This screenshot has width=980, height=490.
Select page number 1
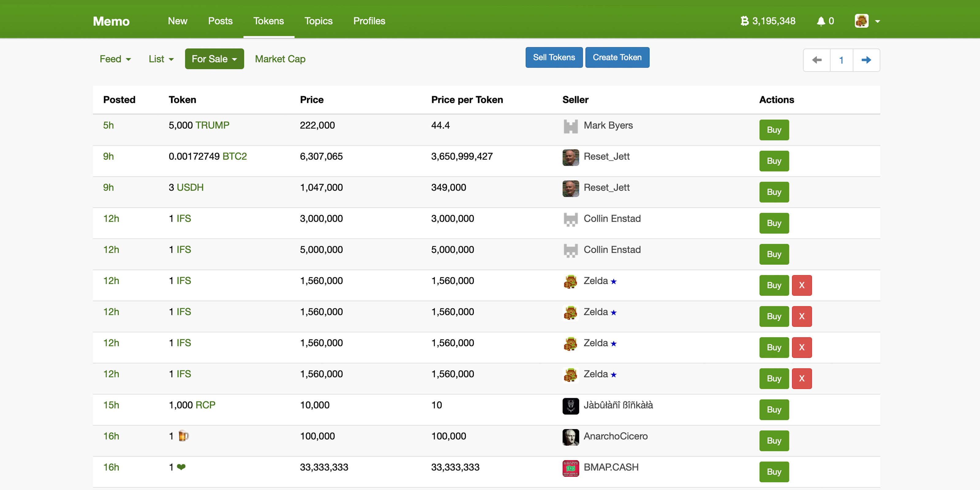842,60
